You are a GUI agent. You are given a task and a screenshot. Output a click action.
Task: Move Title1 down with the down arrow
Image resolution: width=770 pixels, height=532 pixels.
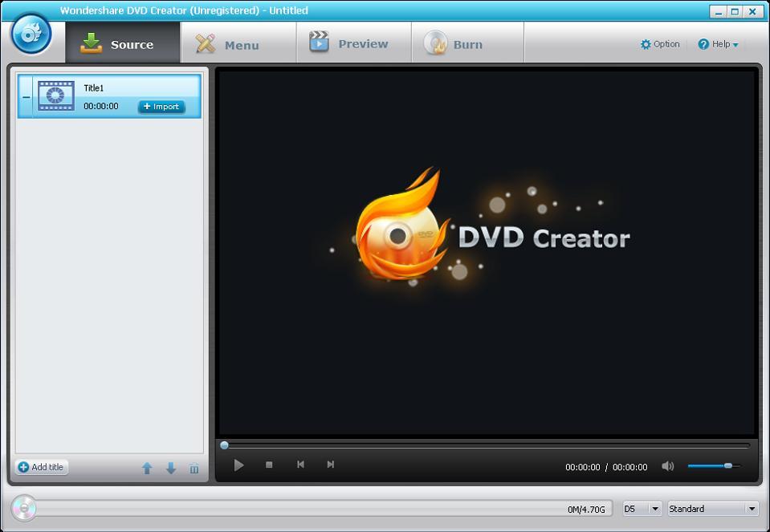171,469
